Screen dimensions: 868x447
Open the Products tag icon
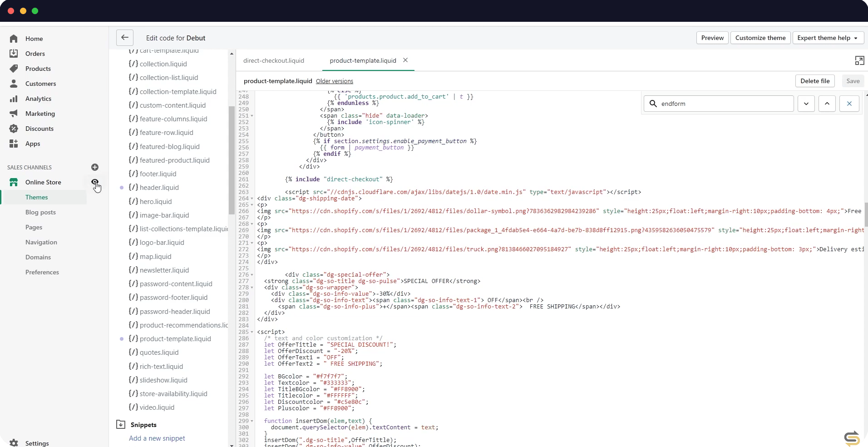pyautogui.click(x=14, y=69)
